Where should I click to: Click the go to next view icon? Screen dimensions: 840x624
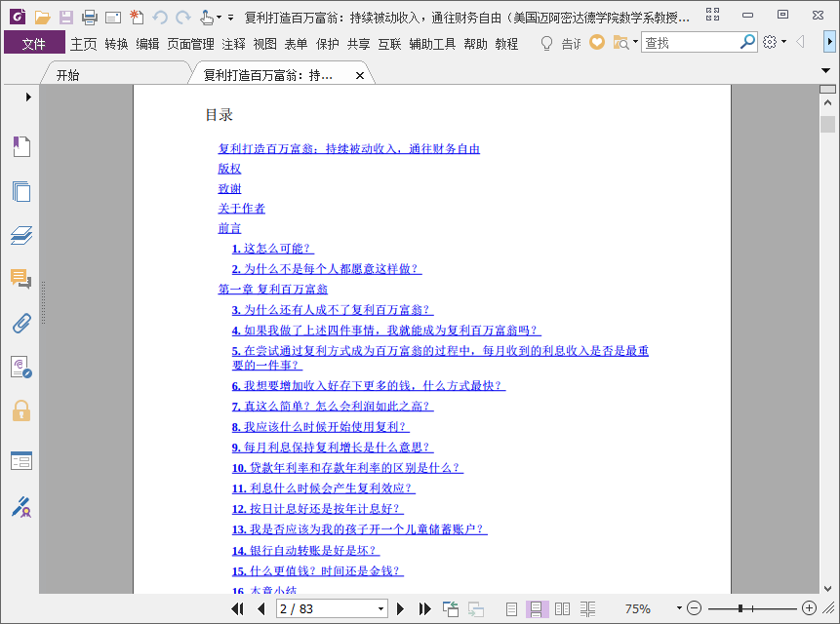pos(476,608)
